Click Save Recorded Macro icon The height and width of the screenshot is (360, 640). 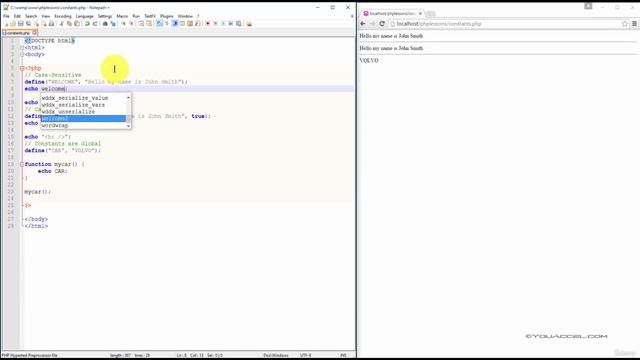click(239, 24)
